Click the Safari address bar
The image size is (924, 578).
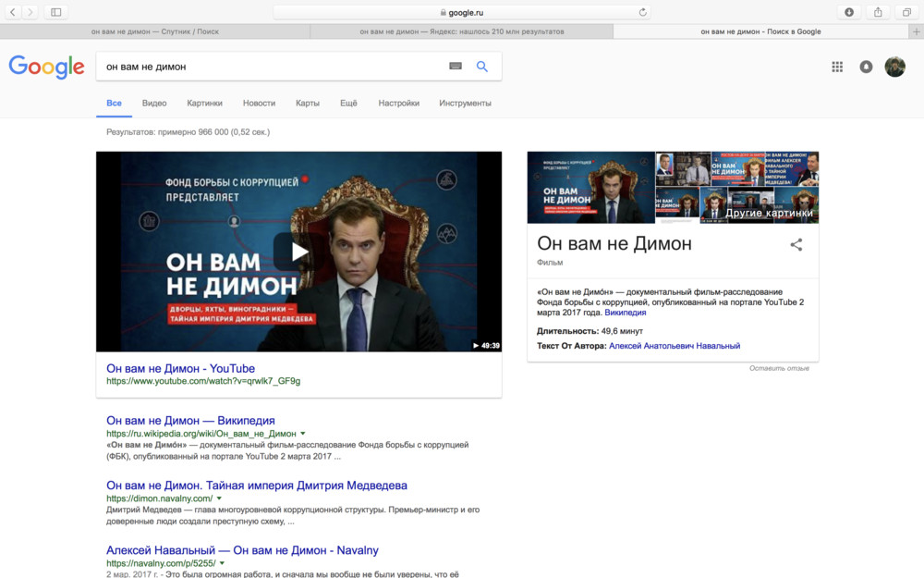tap(462, 12)
